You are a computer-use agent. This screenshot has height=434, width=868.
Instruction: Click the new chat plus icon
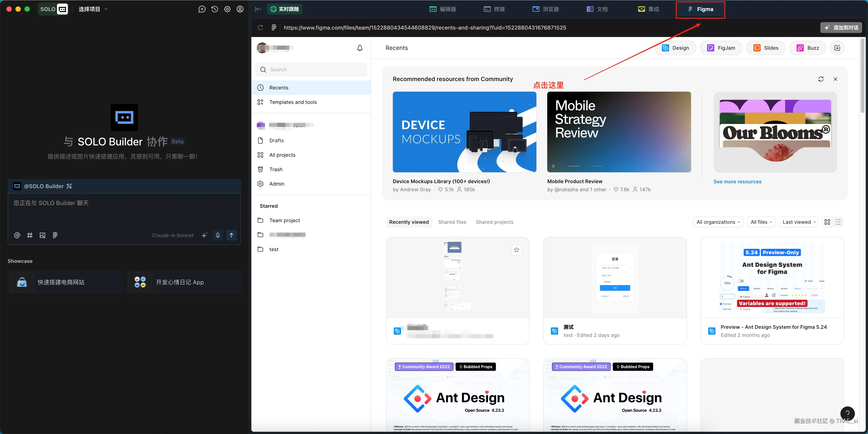point(202,9)
